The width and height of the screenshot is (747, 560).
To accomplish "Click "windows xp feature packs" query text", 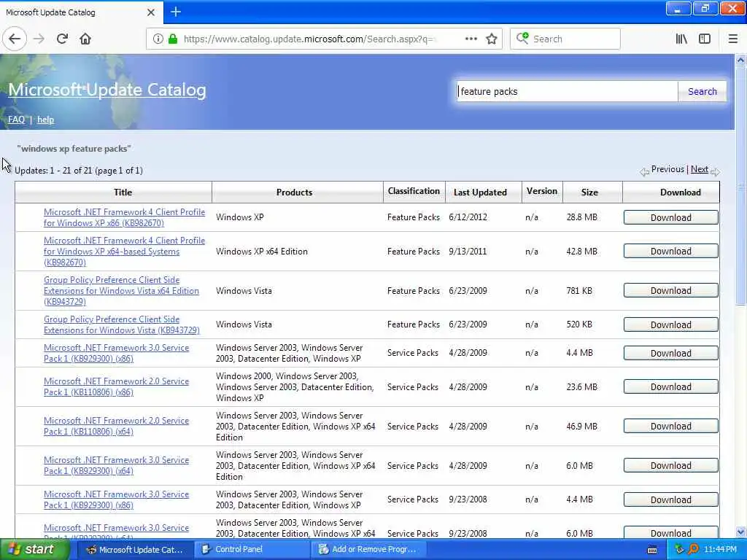I will tap(74, 149).
